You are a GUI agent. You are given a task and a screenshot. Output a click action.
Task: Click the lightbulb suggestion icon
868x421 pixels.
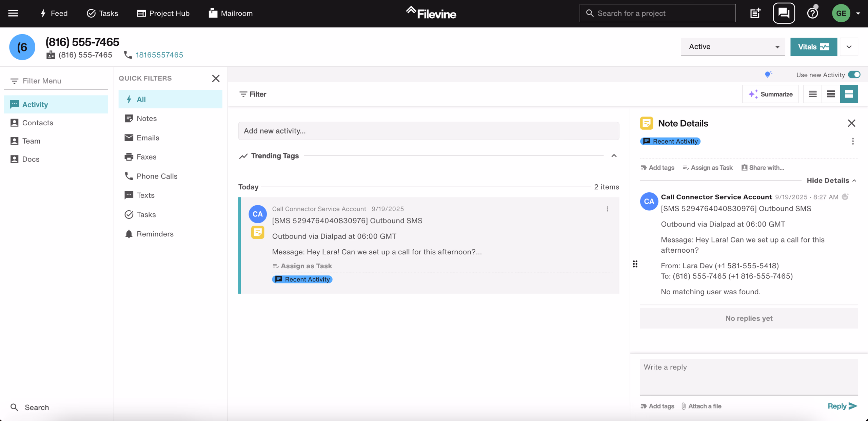point(768,75)
